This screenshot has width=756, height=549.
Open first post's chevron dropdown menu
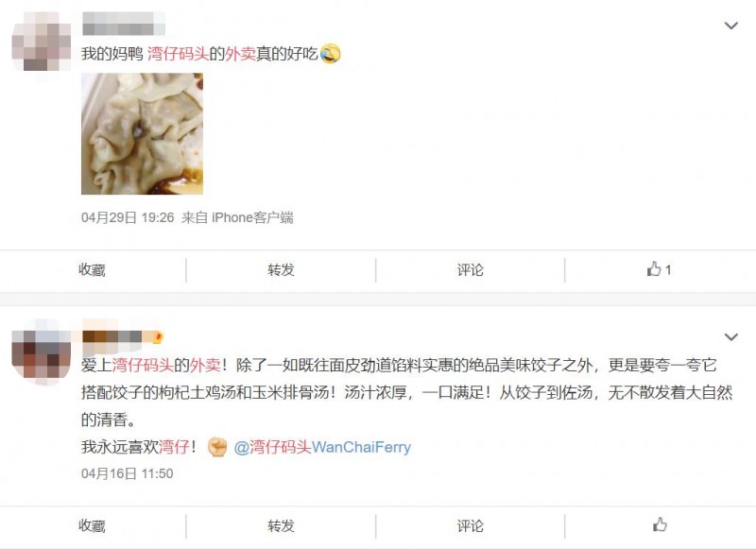tap(730, 26)
